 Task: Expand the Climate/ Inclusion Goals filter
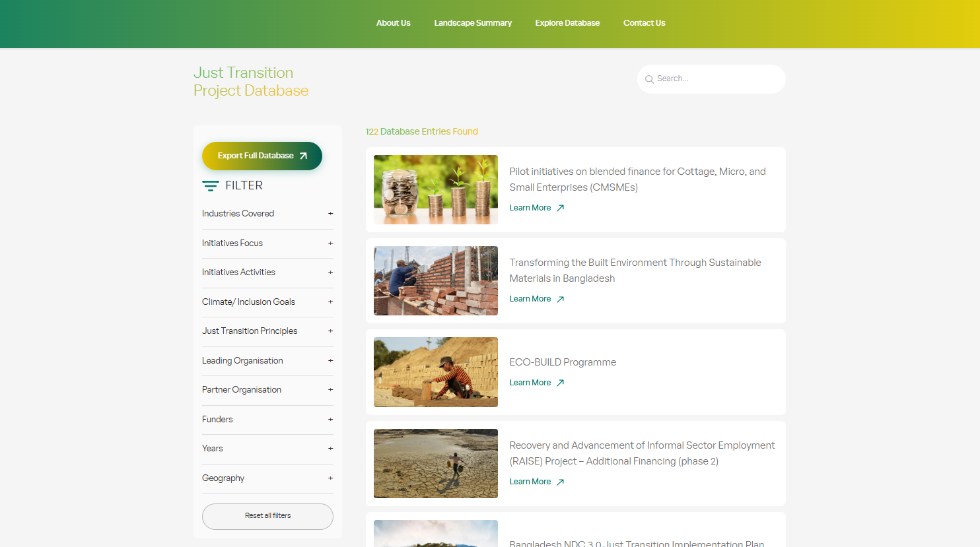pos(267,302)
